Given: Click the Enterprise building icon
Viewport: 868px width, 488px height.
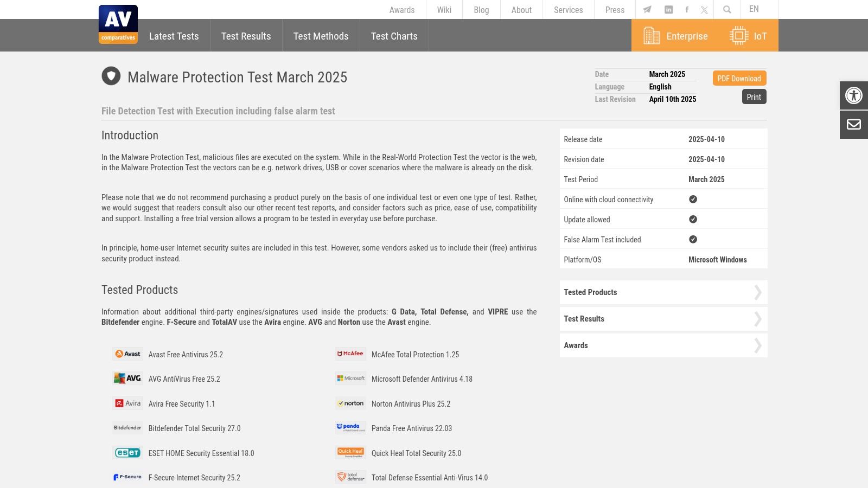Looking at the screenshot, I should tap(652, 36).
